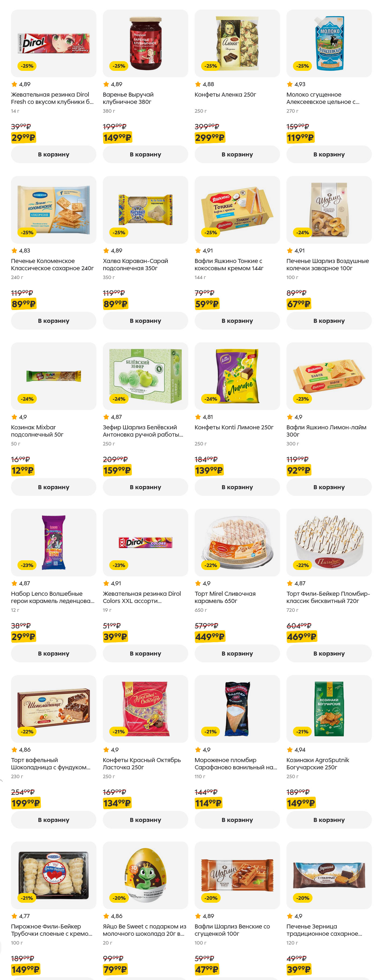
Task: Open Конфеты Красный Октябрь Ласточка link
Action: [141, 763]
